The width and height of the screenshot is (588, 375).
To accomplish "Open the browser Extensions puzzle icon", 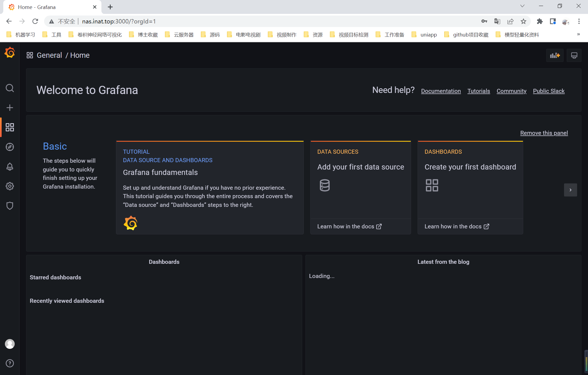I will tap(540, 21).
